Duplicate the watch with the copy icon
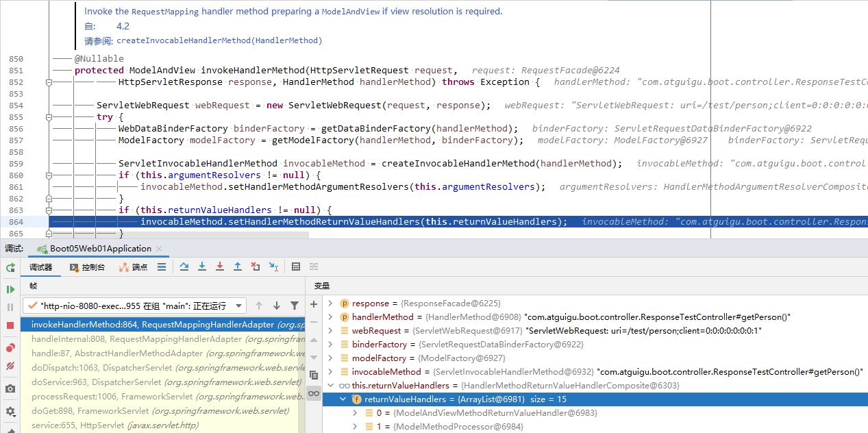 click(314, 375)
